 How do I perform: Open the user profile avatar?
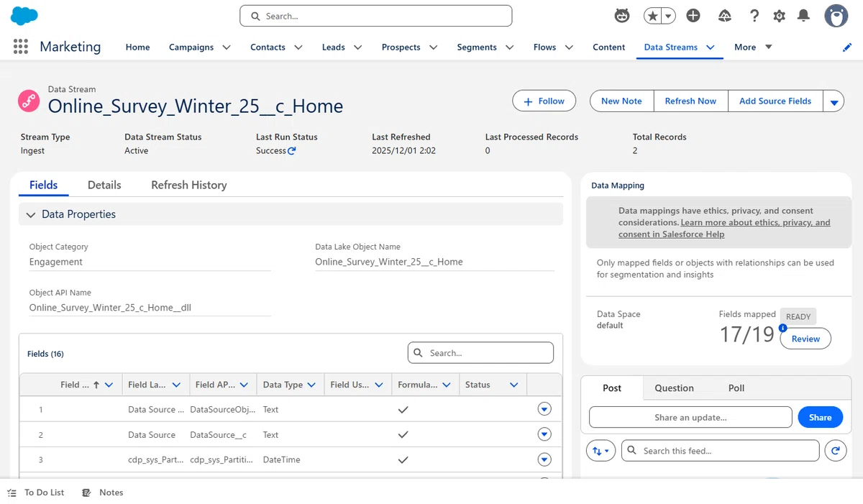[x=836, y=16]
